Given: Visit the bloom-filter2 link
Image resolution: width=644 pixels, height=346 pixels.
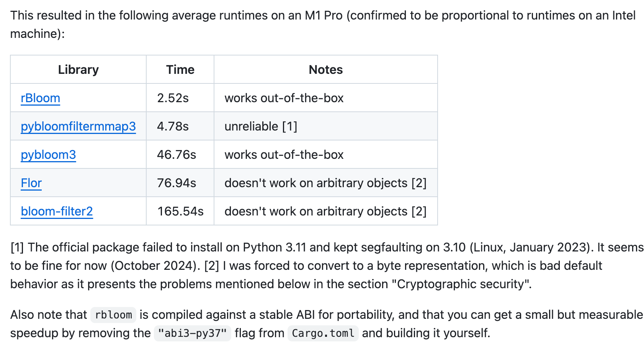Looking at the screenshot, I should coord(57,211).
